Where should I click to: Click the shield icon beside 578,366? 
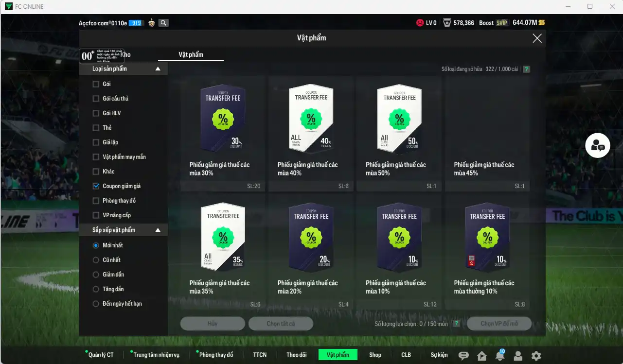[x=447, y=23]
